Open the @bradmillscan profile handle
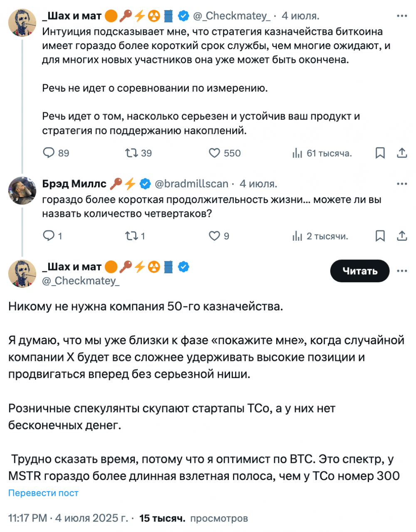Screen dimensions: 416x532 [x=191, y=184]
